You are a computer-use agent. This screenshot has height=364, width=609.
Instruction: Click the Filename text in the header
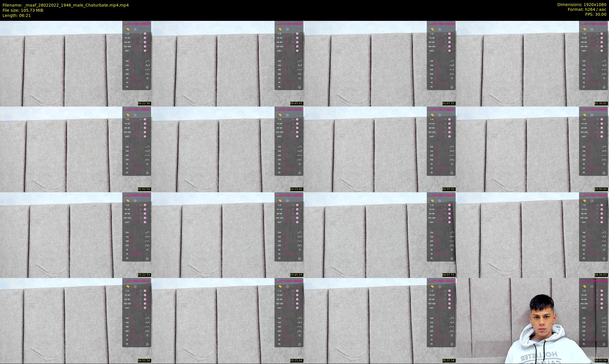click(x=66, y=5)
